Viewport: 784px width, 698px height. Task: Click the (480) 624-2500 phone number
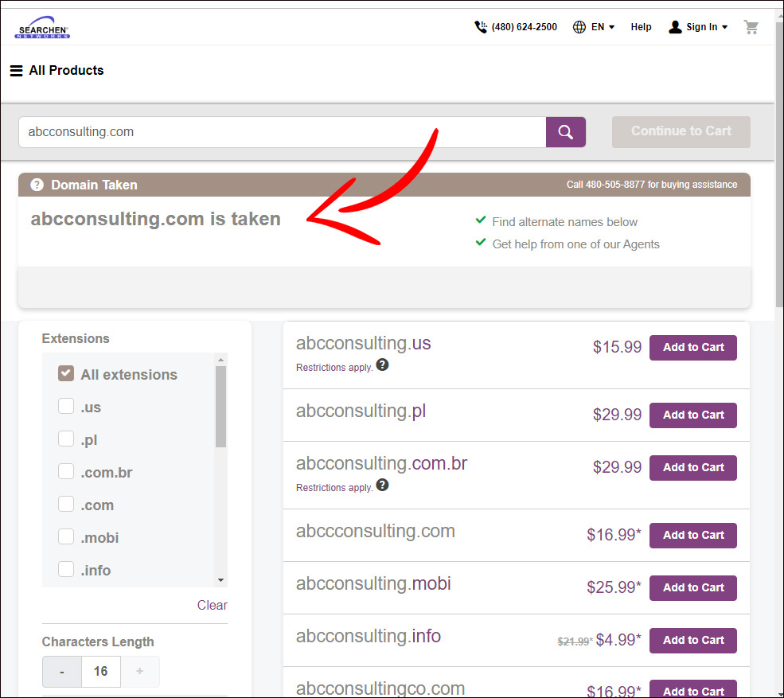click(x=524, y=27)
